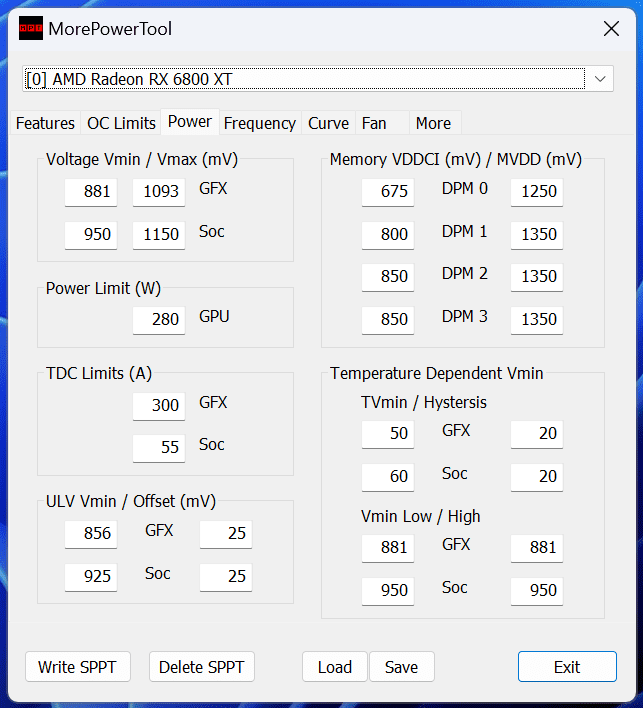Open the GPU selection dropdown arrow

[x=600, y=79]
